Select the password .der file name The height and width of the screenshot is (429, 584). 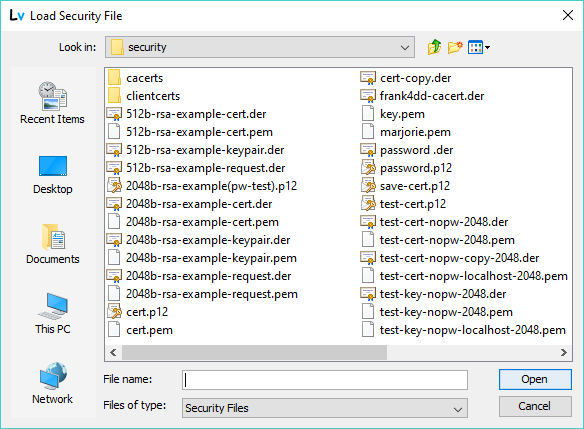tap(416, 150)
